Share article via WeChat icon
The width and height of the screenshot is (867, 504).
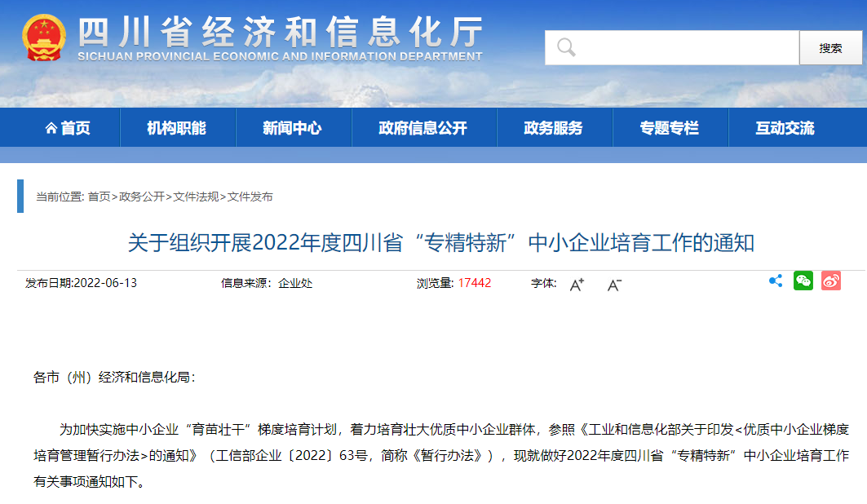click(x=803, y=281)
